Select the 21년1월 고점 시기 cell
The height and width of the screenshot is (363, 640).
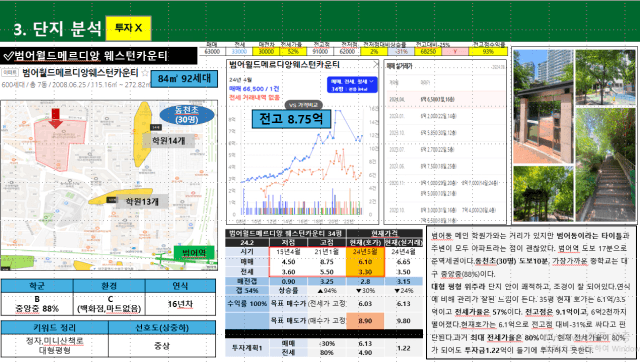coord(327,252)
